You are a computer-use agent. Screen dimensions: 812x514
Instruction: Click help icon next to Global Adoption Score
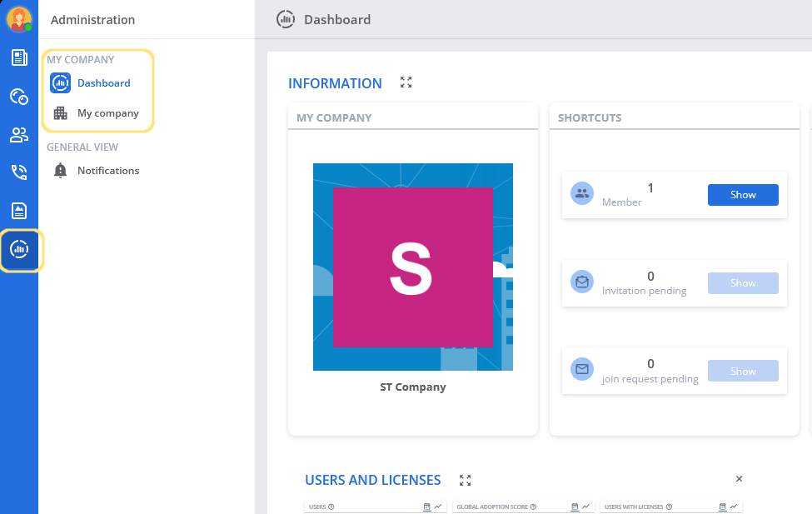(x=533, y=507)
